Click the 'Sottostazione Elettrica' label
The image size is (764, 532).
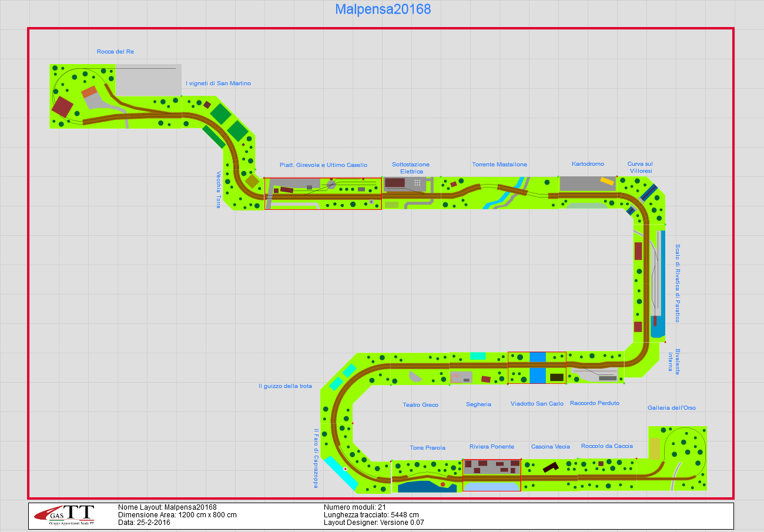pos(411,168)
